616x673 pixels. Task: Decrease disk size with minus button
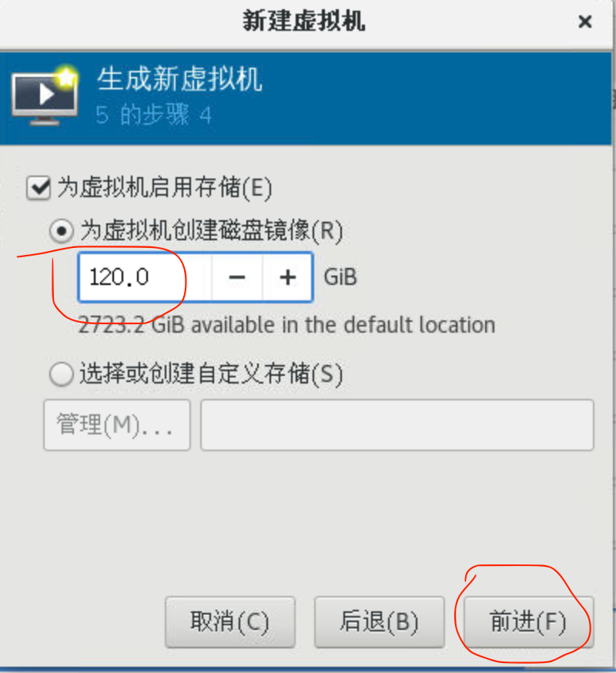tap(236, 277)
